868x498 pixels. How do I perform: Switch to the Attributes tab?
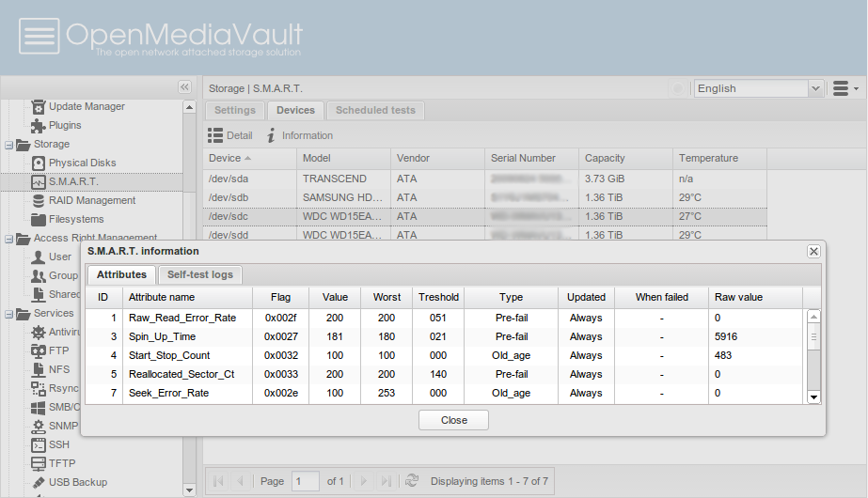tap(122, 275)
